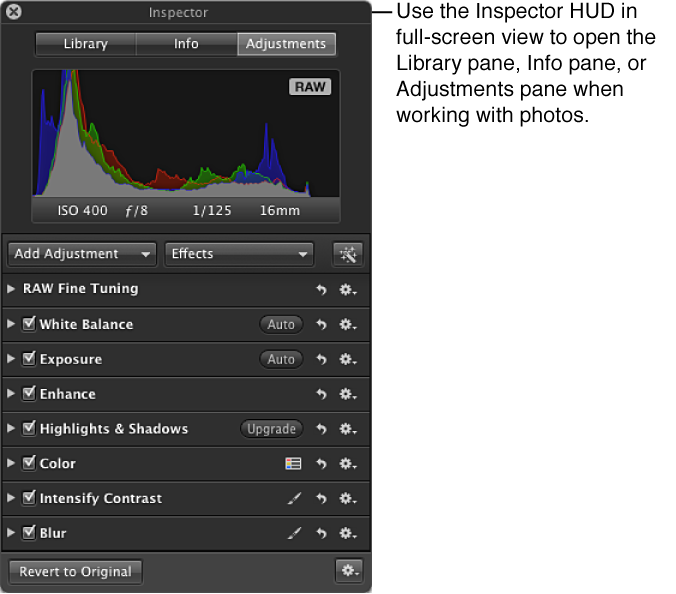This screenshot has height=594, width=676.
Task: Reset the Intensify Contrast adjustment
Action: [321, 499]
